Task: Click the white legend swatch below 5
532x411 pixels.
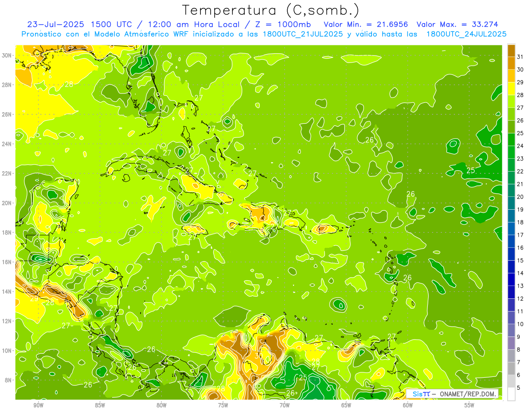Action: pyautogui.click(x=511, y=394)
